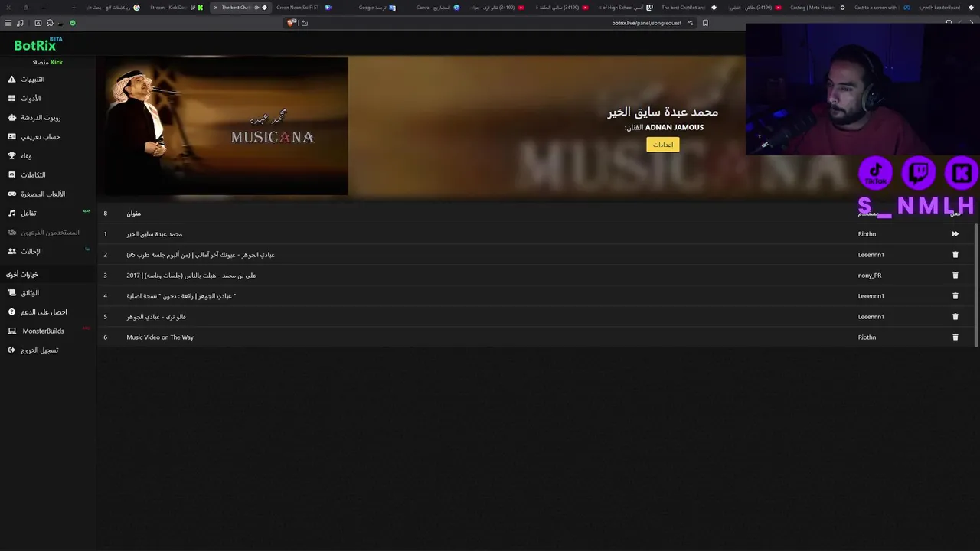Screen dimensions: 980x551
Task: Open the browser hamburger menu icon
Action: (8, 23)
